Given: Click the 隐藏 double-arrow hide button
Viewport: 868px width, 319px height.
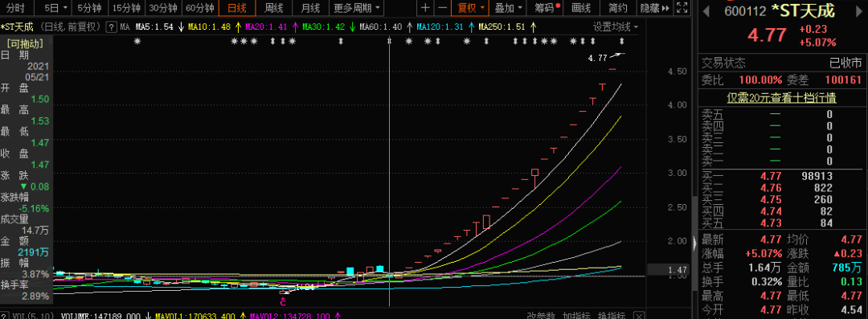Looking at the screenshot, I should click(655, 8).
